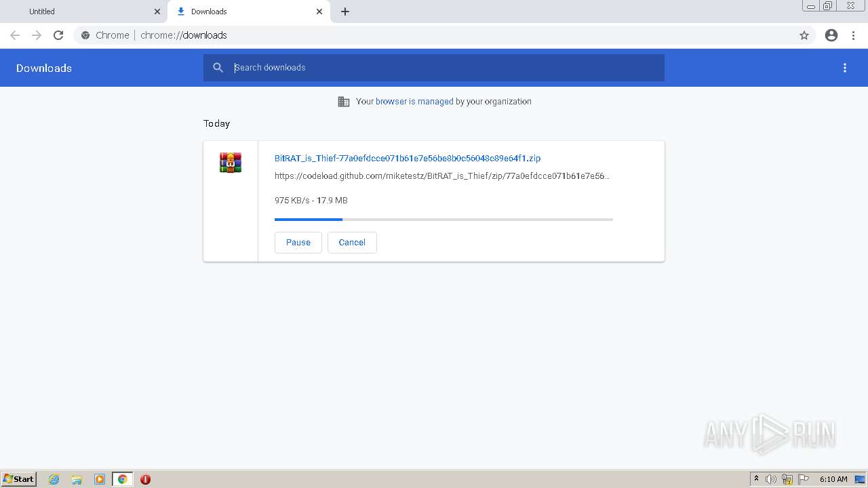Click the '975 KB/s - 17.9 MB' status text
This screenshot has height=488, width=868.
311,201
